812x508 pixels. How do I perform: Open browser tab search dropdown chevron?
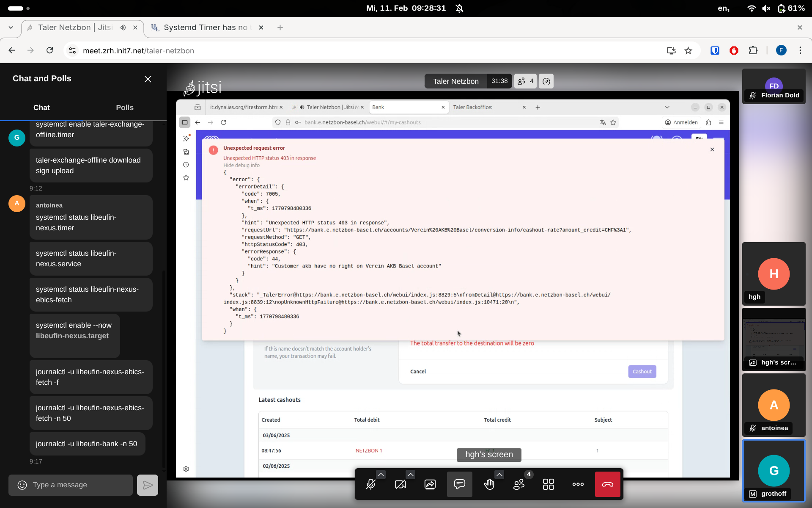[11, 28]
